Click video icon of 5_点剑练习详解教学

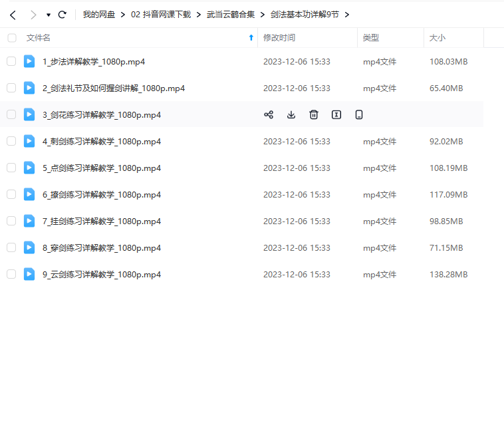click(x=29, y=168)
